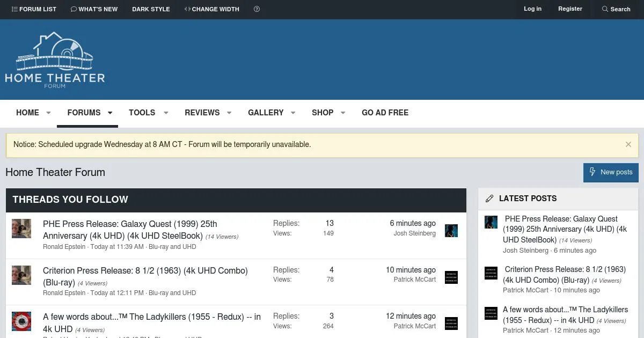Open the Galaxy Quest thread in Threads You Follow
This screenshot has width=644, height=338.
130,230
